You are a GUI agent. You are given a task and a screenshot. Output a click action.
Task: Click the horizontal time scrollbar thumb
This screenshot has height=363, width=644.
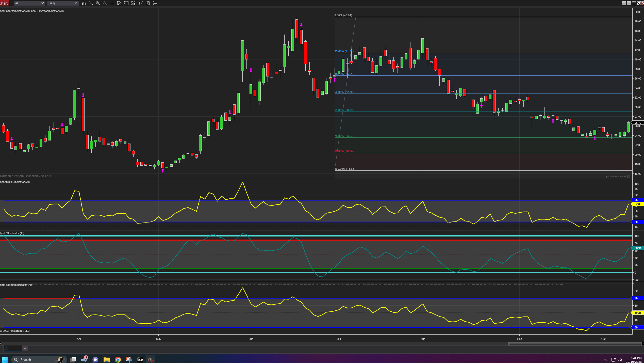coord(574,344)
